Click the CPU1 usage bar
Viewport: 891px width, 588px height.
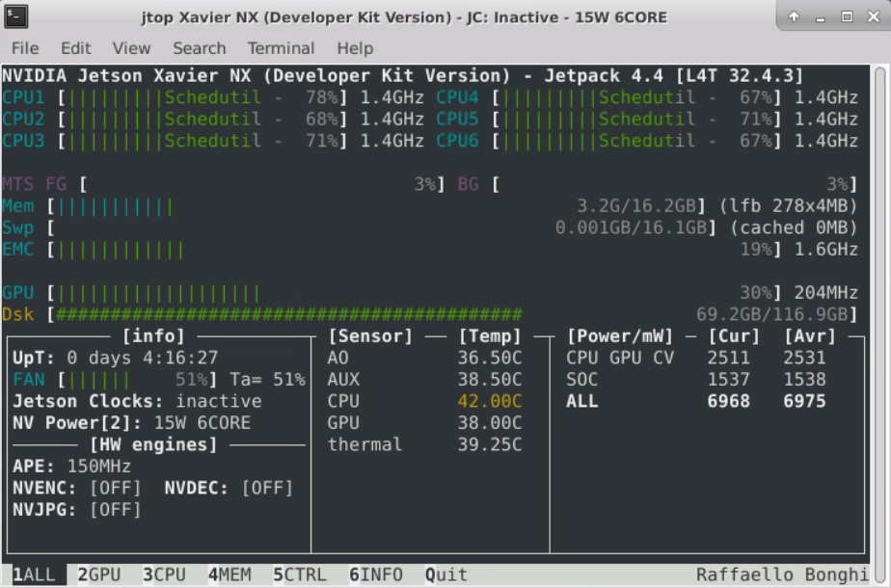pyautogui.click(x=202, y=97)
